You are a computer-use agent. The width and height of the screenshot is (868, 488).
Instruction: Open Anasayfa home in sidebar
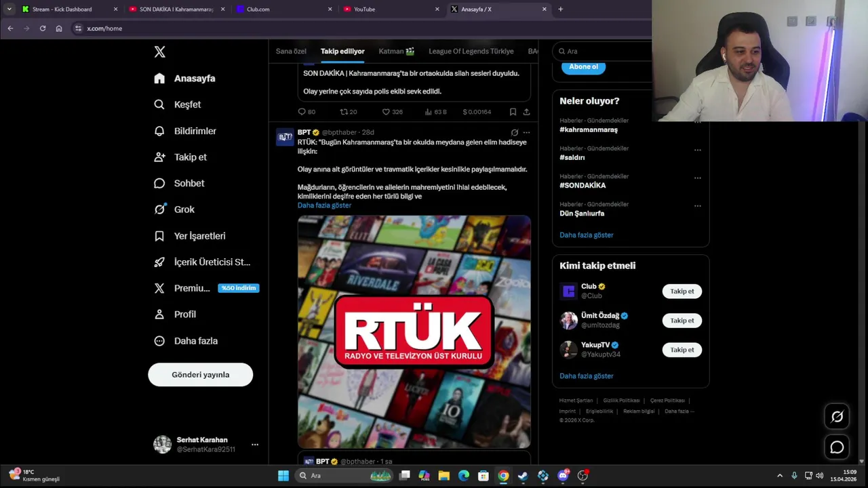pos(184,79)
